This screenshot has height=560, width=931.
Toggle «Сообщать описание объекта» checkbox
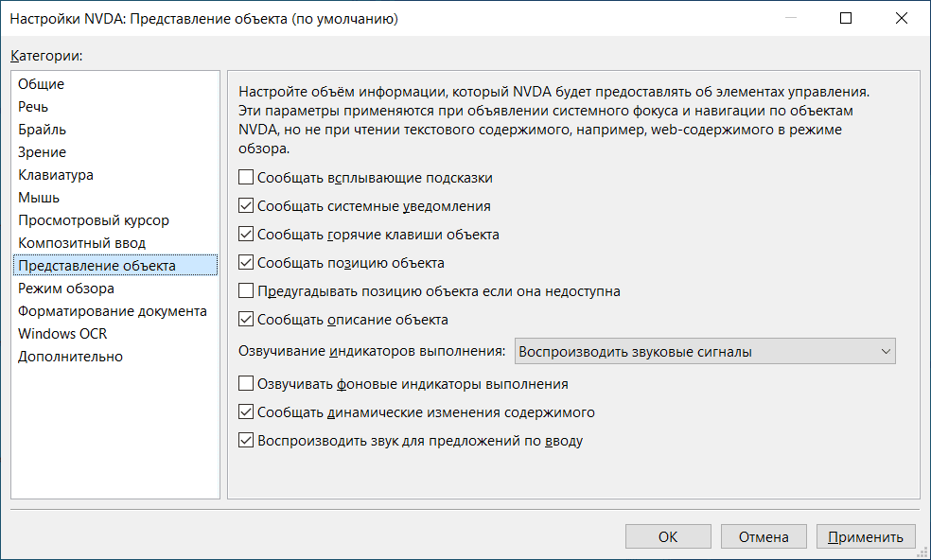(x=247, y=320)
